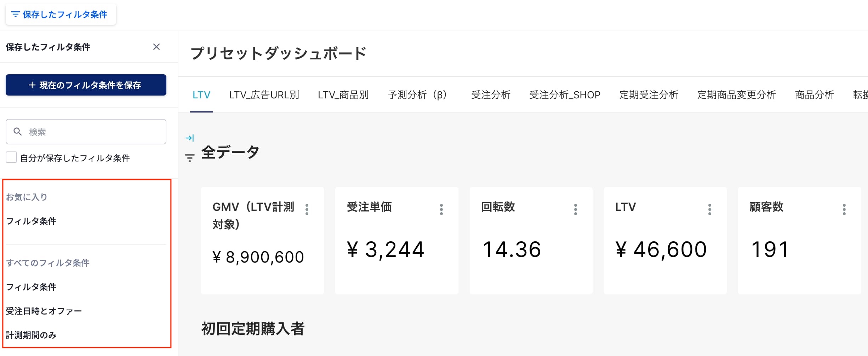This screenshot has width=868, height=356.
Task: Select フィルタ条件 under お気に入り
Action: (x=31, y=221)
